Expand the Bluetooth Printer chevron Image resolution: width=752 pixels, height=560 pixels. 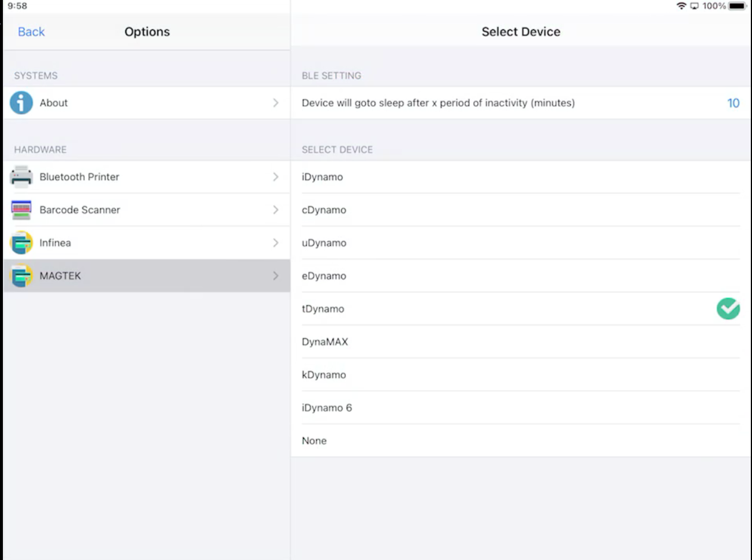tap(276, 177)
